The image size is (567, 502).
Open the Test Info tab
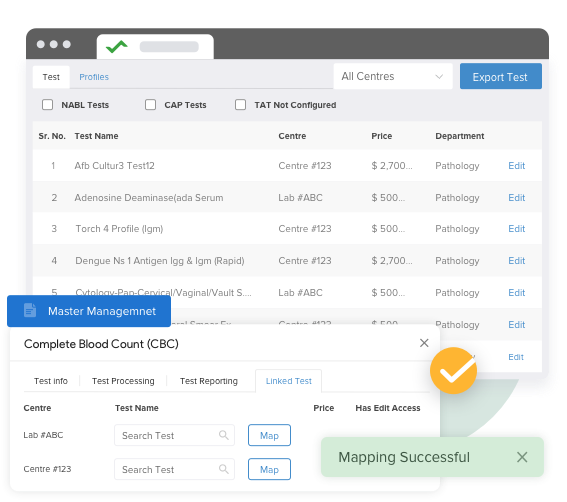click(51, 381)
